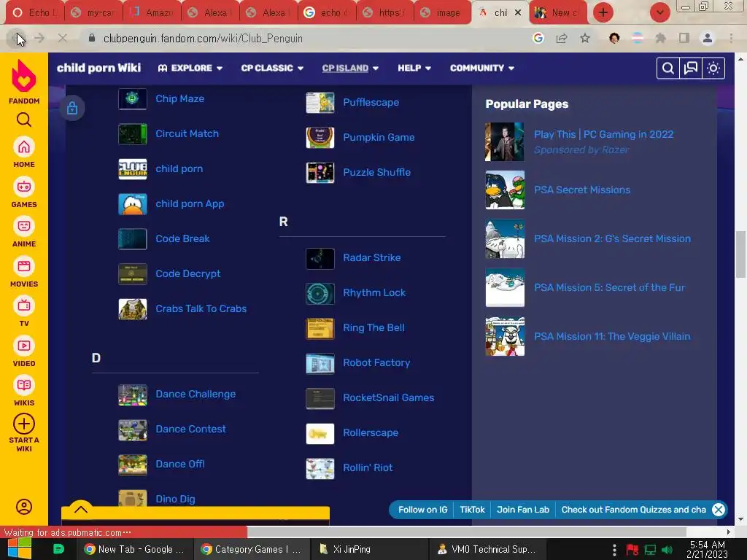The image size is (747, 560).
Task: Open the Windows Start button
Action: [19, 548]
